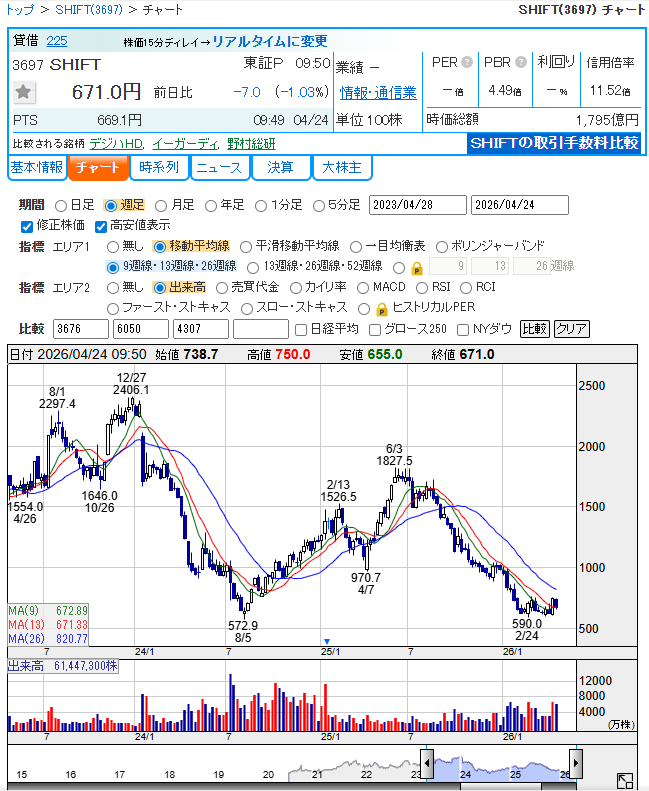The image size is (649, 791).
Task: Uncheck the 修正株価 checkbox
Action: pos(27,227)
